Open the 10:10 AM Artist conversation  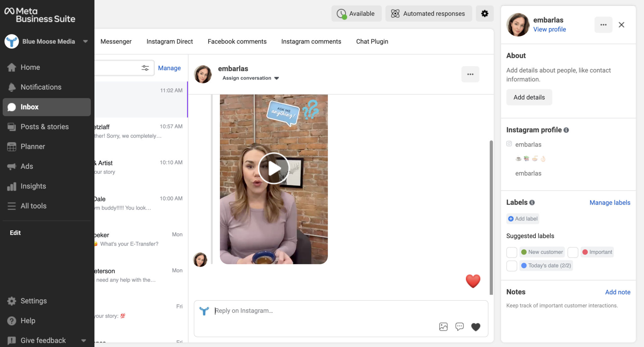(141, 171)
